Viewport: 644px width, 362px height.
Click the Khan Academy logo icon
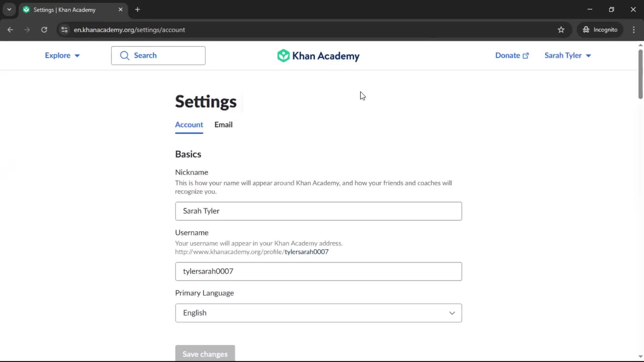(x=283, y=56)
